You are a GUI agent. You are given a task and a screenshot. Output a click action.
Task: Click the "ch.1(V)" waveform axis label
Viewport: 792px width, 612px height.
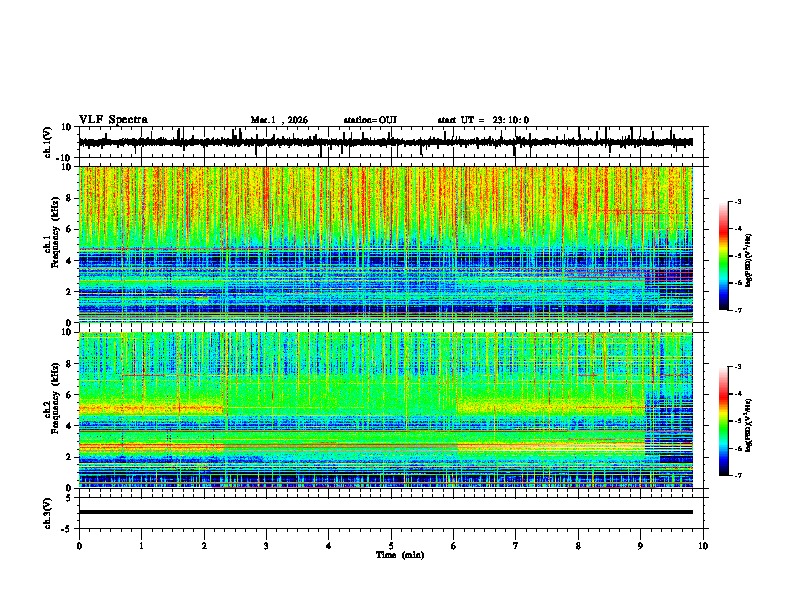tap(48, 142)
